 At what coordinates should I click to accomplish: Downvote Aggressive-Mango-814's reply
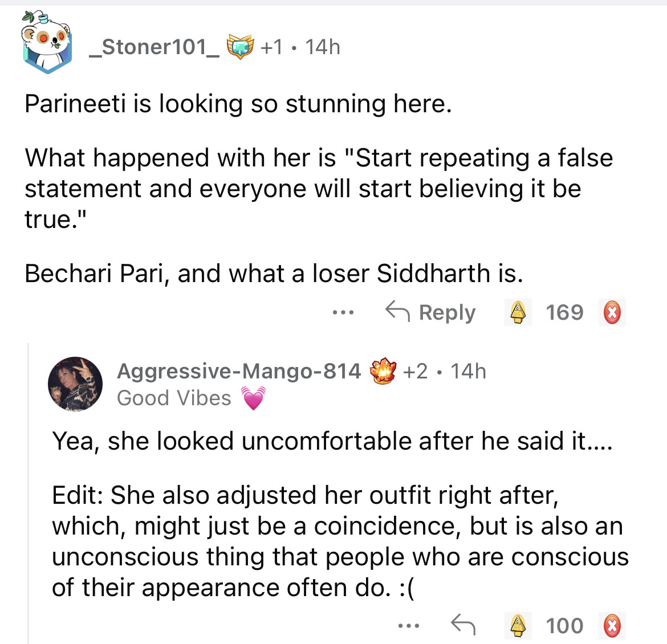(x=612, y=625)
